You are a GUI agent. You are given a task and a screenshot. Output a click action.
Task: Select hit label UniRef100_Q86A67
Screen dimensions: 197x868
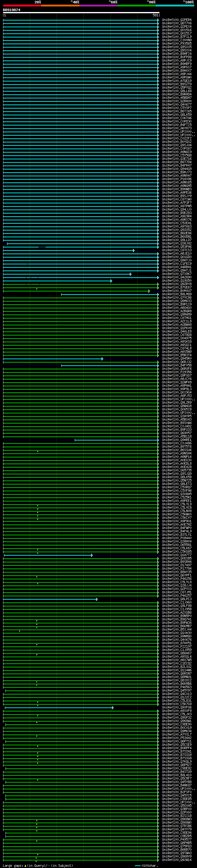coord(176,653)
